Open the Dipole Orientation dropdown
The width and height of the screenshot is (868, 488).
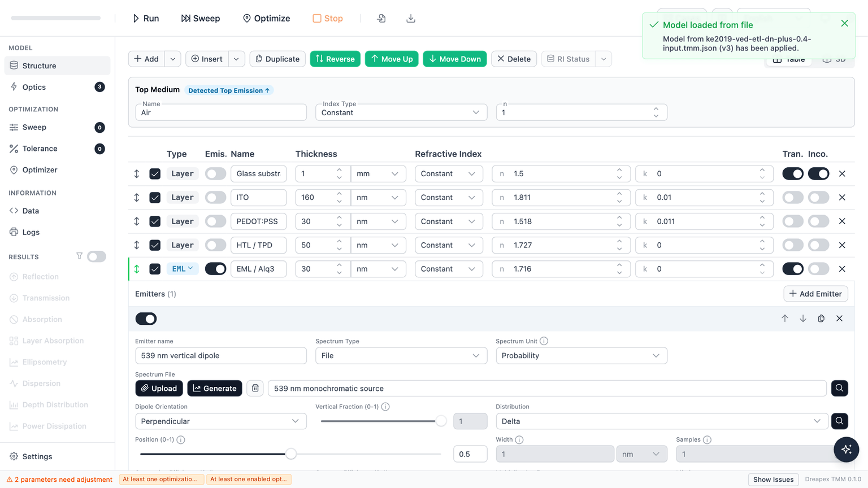pos(221,421)
